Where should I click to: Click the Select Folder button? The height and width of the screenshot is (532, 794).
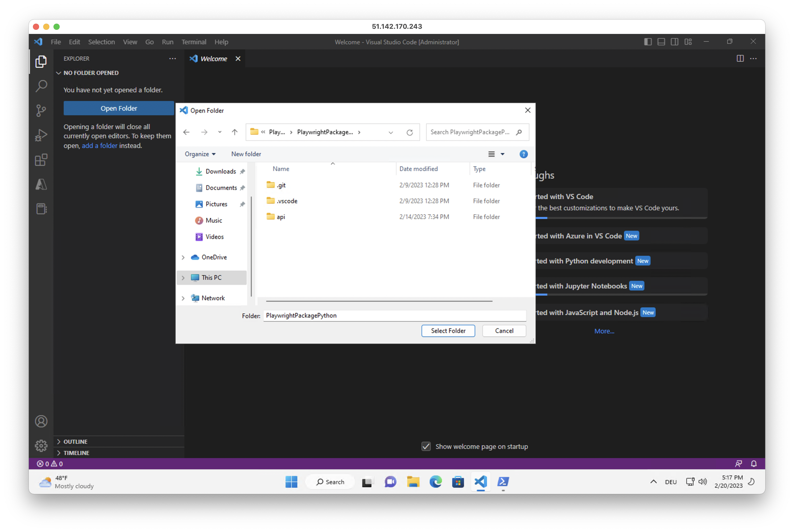coord(448,331)
